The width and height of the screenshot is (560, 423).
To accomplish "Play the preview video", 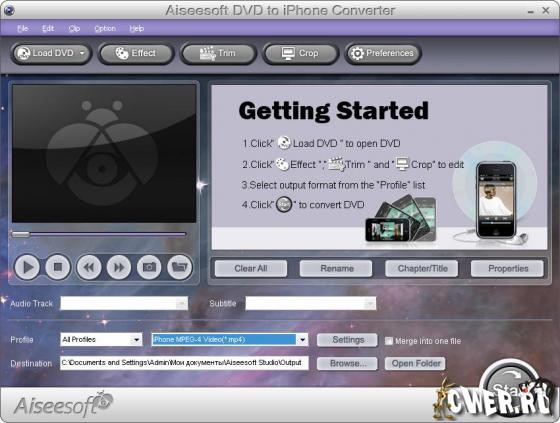I will coord(27,267).
